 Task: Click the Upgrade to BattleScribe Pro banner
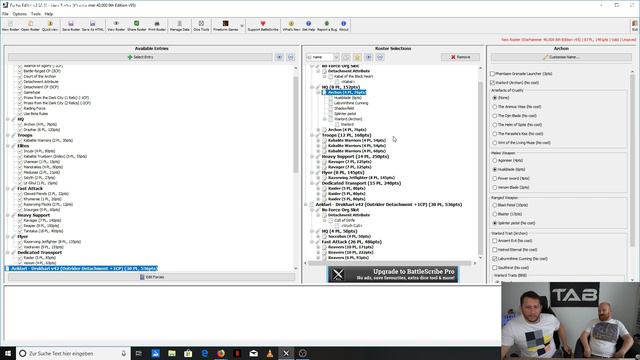[x=393, y=274]
